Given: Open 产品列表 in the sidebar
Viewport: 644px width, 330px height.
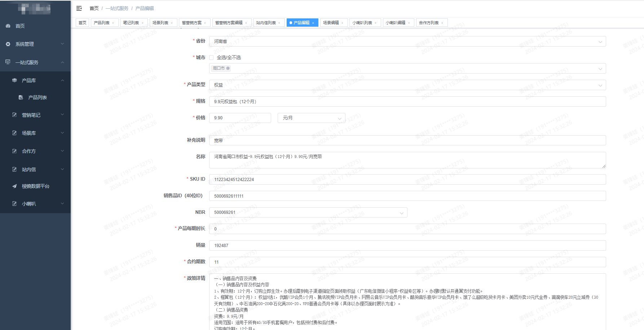Looking at the screenshot, I should tap(35, 97).
